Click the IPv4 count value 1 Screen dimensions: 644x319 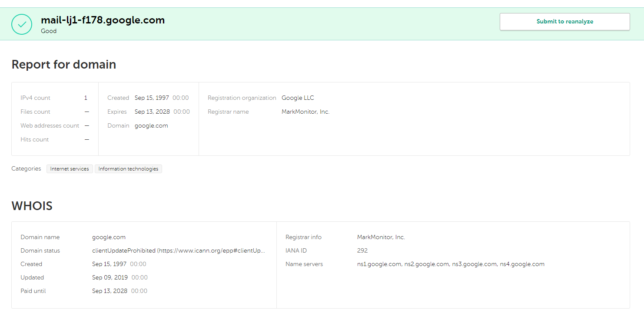point(86,98)
